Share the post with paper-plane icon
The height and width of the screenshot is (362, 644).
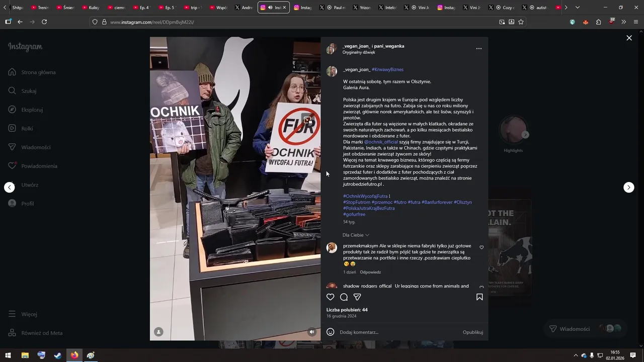coord(357,297)
